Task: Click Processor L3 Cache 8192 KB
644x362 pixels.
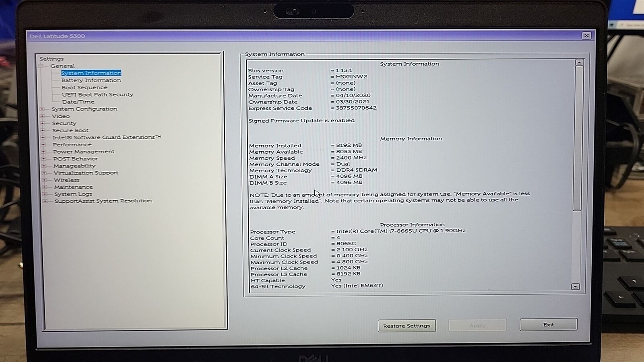Action: click(x=349, y=274)
